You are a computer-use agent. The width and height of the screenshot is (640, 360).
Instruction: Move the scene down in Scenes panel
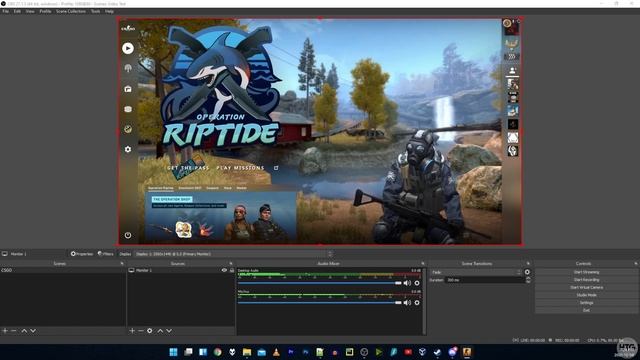pos(33,331)
